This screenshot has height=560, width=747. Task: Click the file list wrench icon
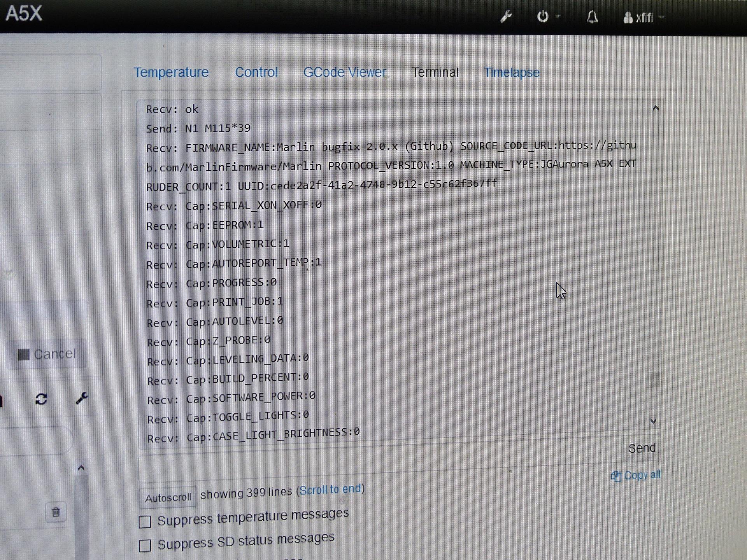82,398
